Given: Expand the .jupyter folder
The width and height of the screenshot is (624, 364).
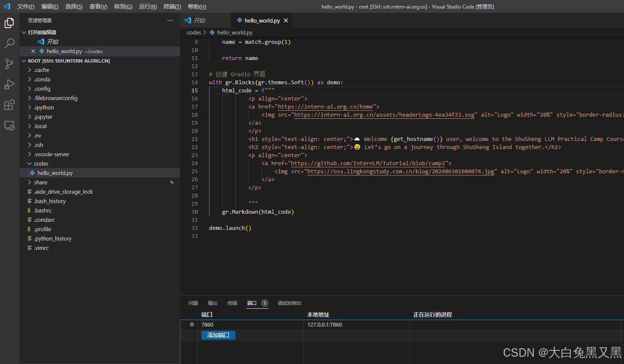Looking at the screenshot, I should pos(100,117).
